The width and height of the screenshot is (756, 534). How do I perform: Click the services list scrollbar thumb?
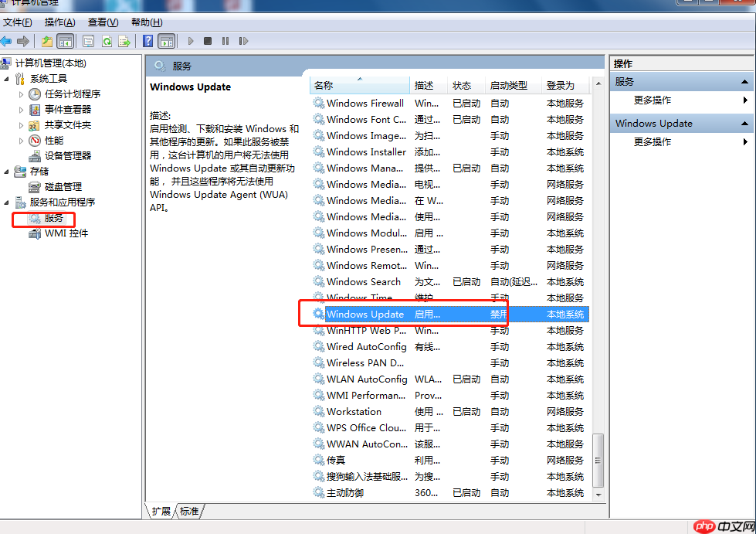pos(598,461)
